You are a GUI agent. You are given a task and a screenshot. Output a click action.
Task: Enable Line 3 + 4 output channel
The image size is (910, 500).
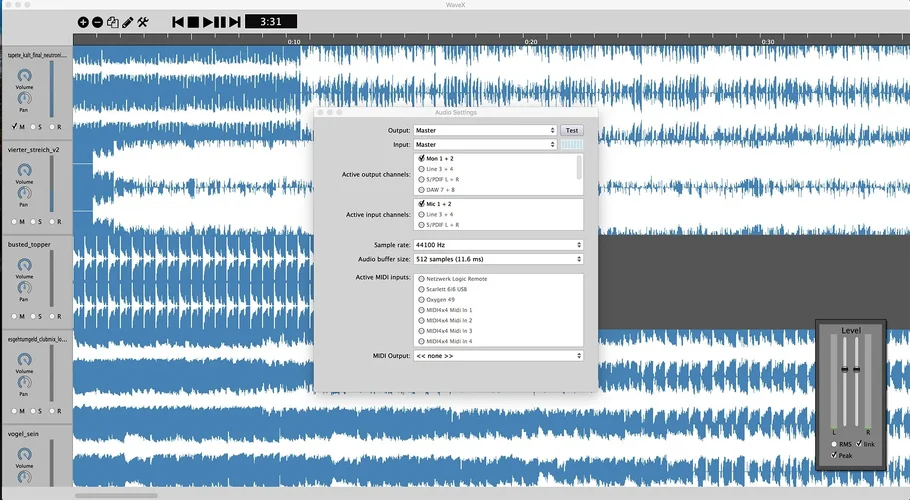421,169
